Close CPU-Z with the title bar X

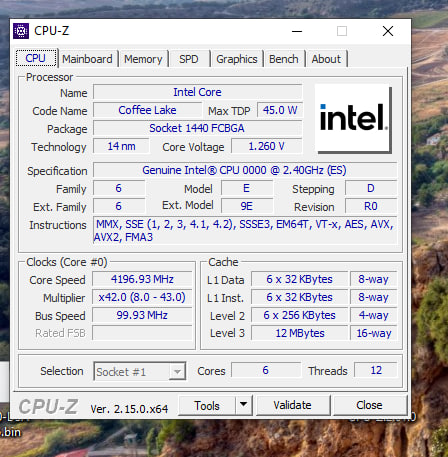[x=388, y=31]
